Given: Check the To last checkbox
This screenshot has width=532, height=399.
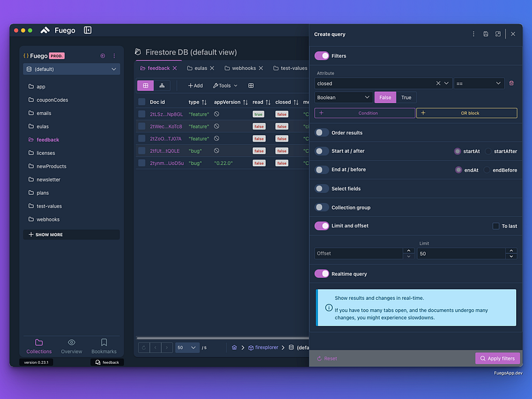Looking at the screenshot, I should [495, 226].
